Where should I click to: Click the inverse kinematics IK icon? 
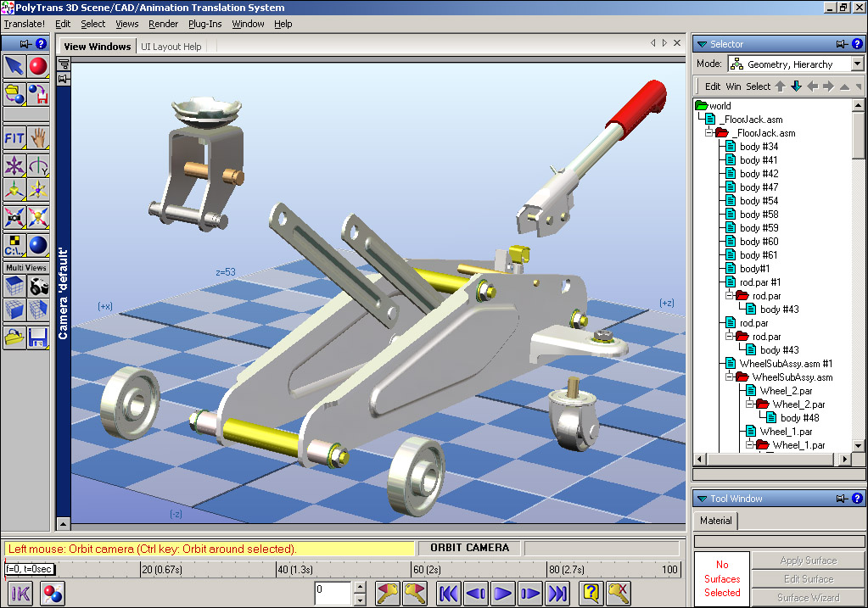pos(20,594)
